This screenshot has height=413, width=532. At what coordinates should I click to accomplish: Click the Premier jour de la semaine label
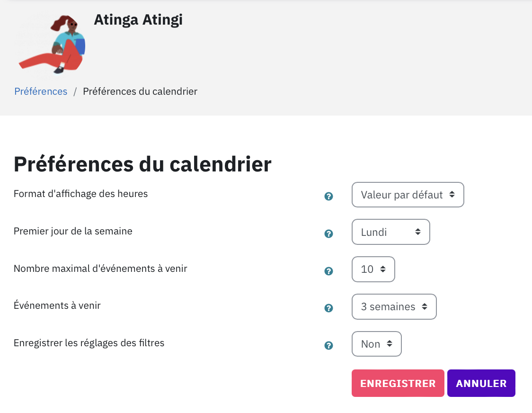tap(73, 231)
